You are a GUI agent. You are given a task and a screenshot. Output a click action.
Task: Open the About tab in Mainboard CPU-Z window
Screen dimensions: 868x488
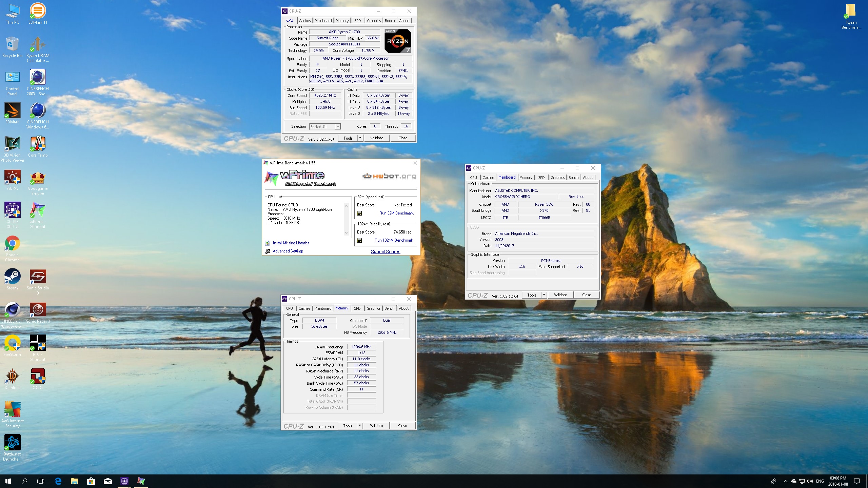click(x=588, y=178)
